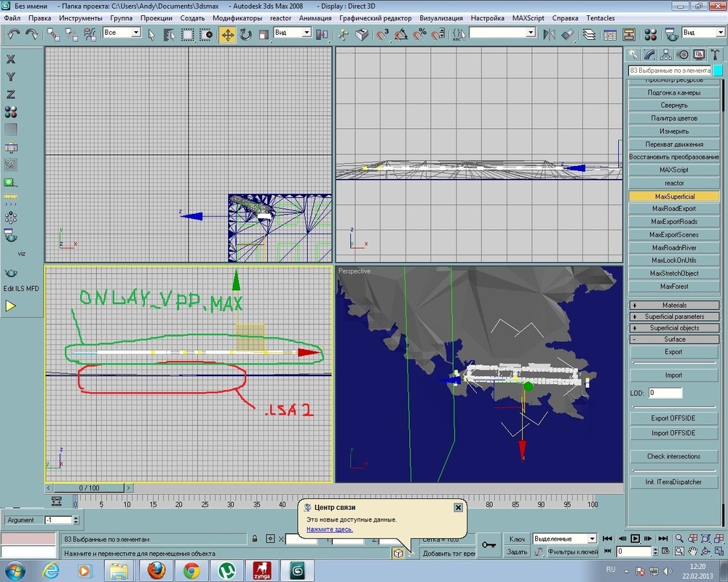Open the Utilities hammer panel icon
This screenshot has width=728, height=582.
pos(716,55)
